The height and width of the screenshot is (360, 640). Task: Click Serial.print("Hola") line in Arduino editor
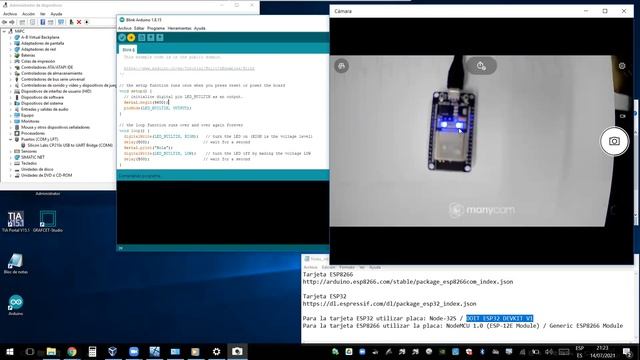point(149,148)
